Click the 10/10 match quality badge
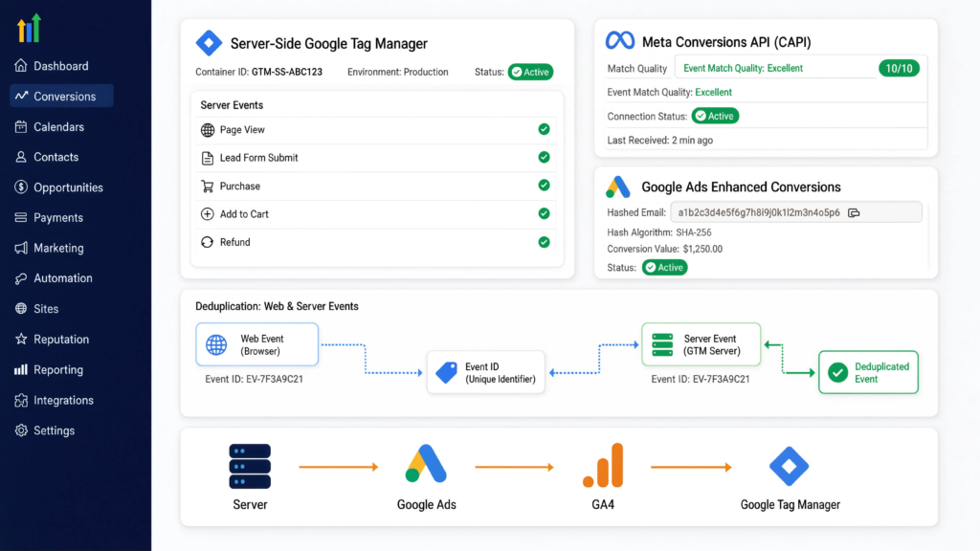980x551 pixels. (x=899, y=68)
